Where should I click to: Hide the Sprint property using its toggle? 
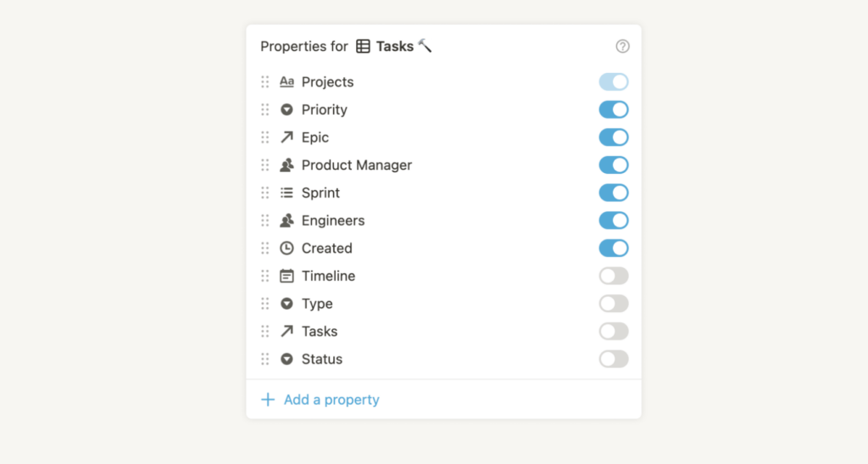(x=614, y=193)
